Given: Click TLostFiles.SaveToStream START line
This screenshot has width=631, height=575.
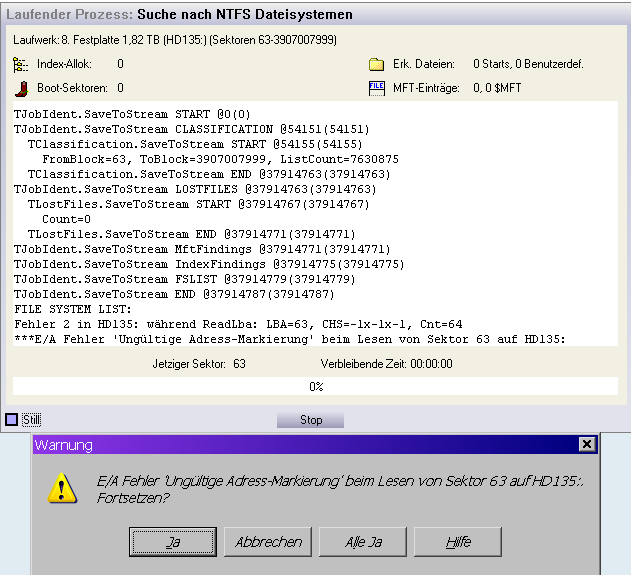Looking at the screenshot, I should pyautogui.click(x=198, y=204).
